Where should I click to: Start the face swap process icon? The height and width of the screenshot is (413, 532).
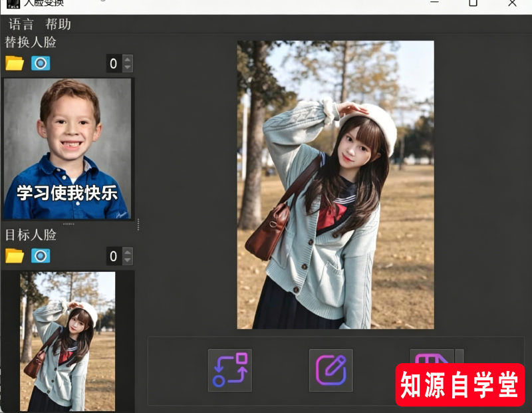(229, 370)
